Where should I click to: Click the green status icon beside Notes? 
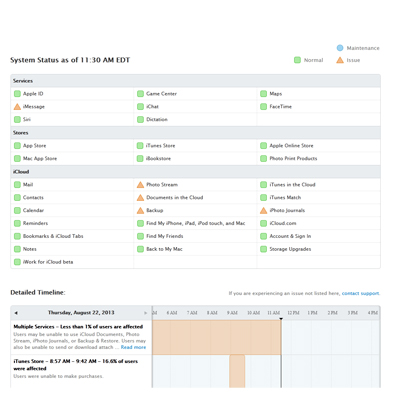click(17, 249)
